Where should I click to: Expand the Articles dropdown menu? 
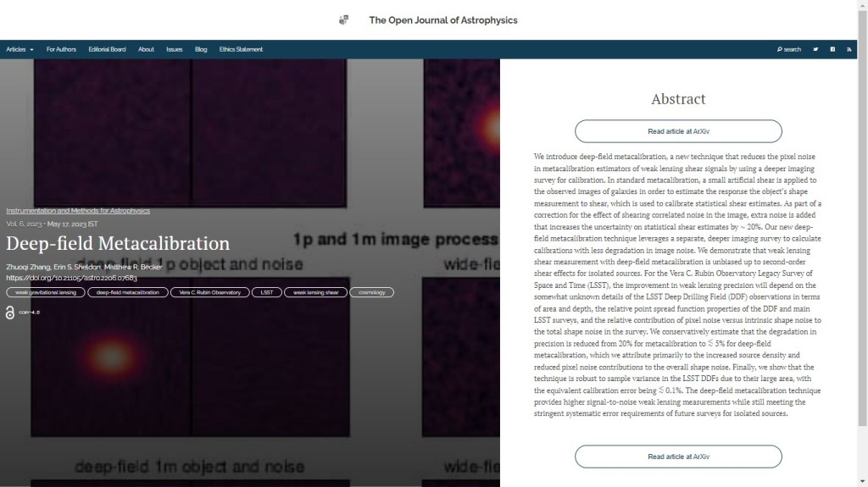pos(19,49)
